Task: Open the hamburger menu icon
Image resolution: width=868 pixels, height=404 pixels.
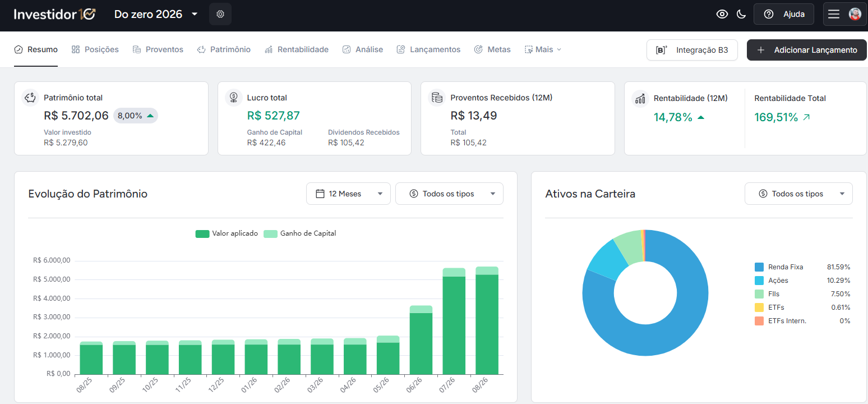Action: coord(834,14)
